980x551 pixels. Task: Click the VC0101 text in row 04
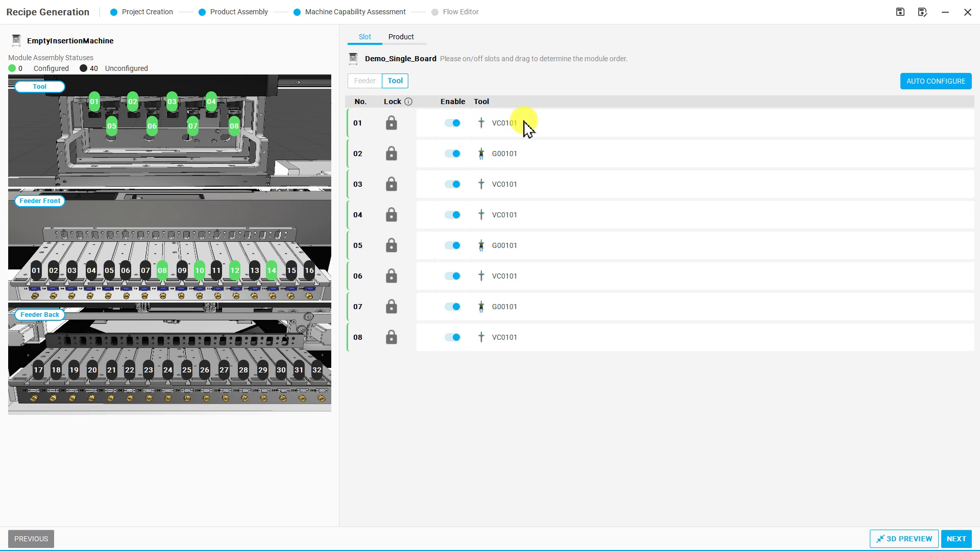504,215
